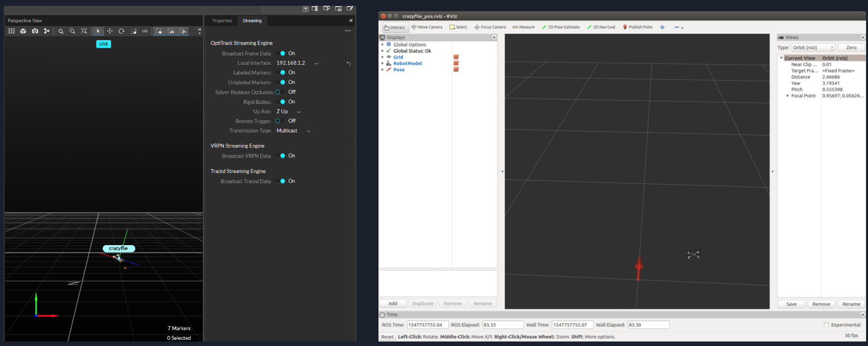The image size is (868, 346).
Task: Click the ROS Elapsed time field
Action: [503, 325]
